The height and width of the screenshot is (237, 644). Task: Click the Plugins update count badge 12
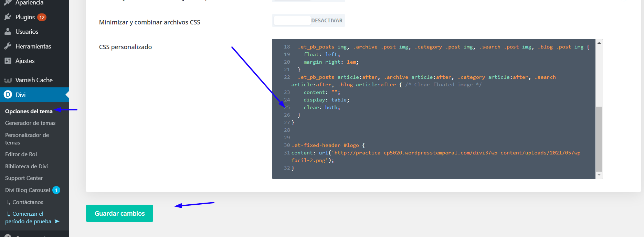(42, 17)
